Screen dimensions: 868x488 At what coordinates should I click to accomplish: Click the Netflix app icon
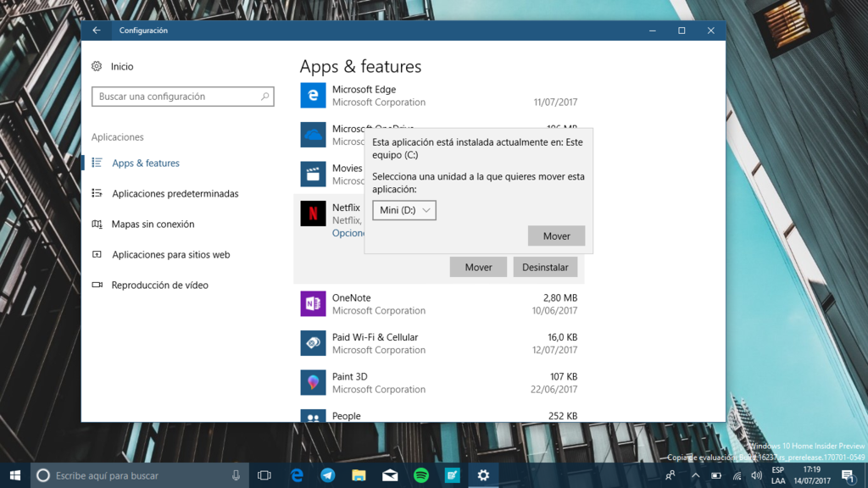tap(313, 213)
